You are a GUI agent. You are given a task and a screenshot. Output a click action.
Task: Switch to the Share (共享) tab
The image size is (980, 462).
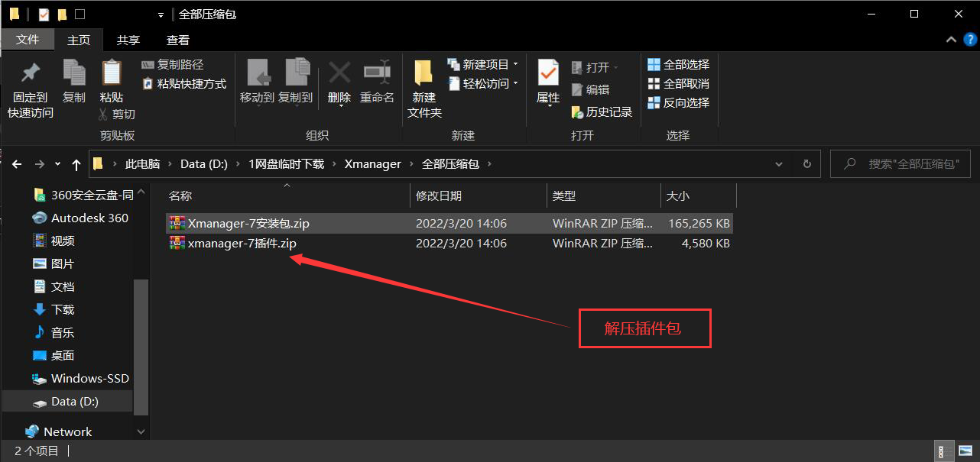click(x=128, y=40)
